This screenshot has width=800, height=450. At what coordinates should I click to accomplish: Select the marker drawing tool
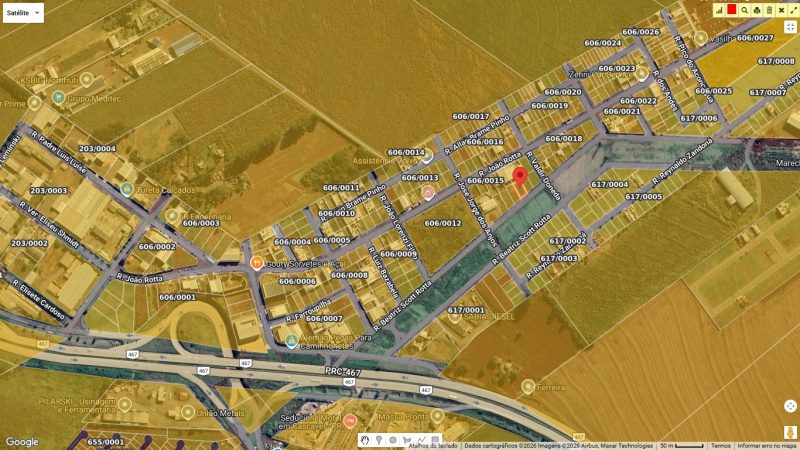[379, 439]
